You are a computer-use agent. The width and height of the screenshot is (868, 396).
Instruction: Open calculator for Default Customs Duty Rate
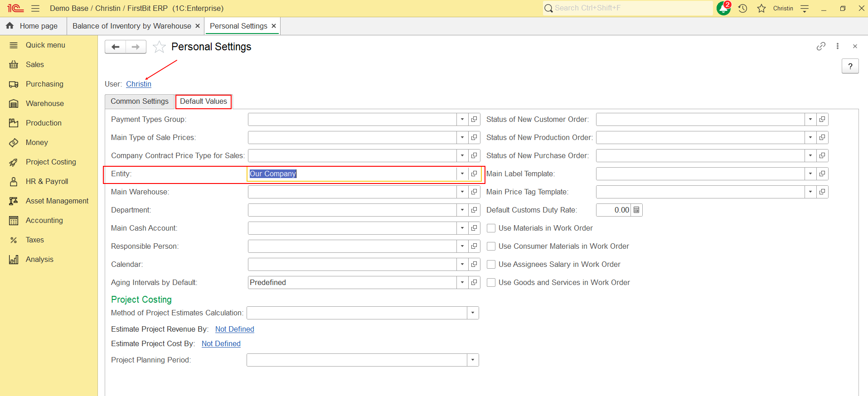(636, 210)
